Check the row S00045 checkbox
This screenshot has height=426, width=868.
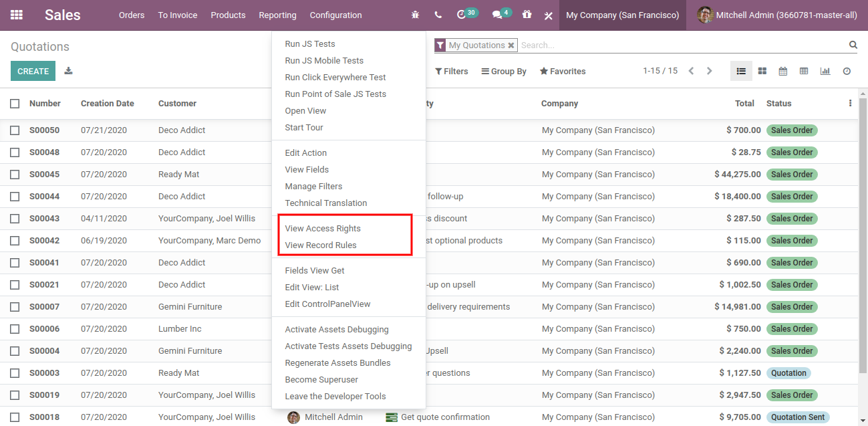pyautogui.click(x=15, y=175)
